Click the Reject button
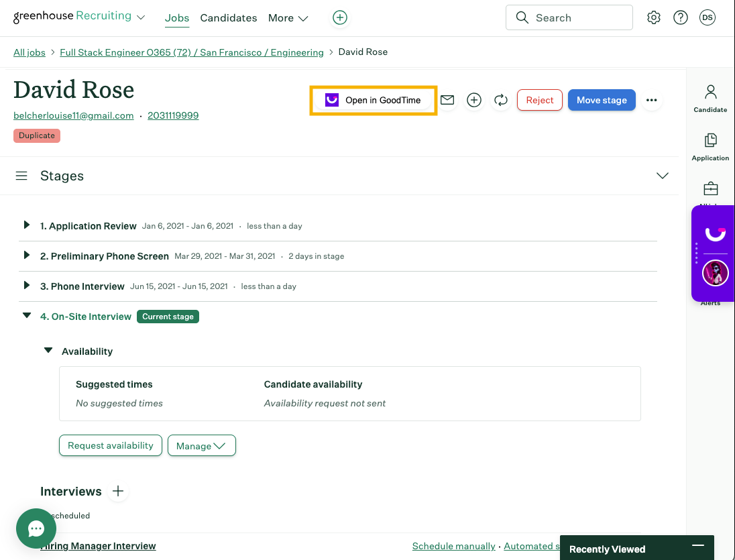 [540, 100]
